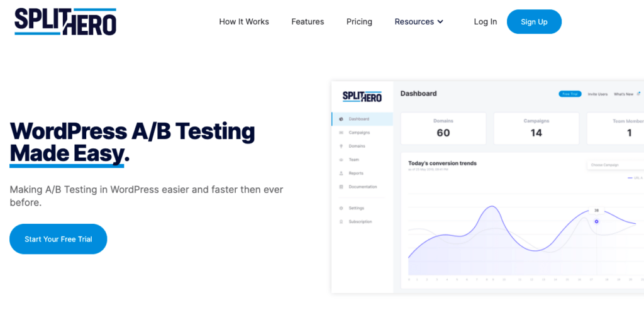Expand the Resources dropdown menu
Image resolution: width=644 pixels, height=320 pixels.
(419, 22)
